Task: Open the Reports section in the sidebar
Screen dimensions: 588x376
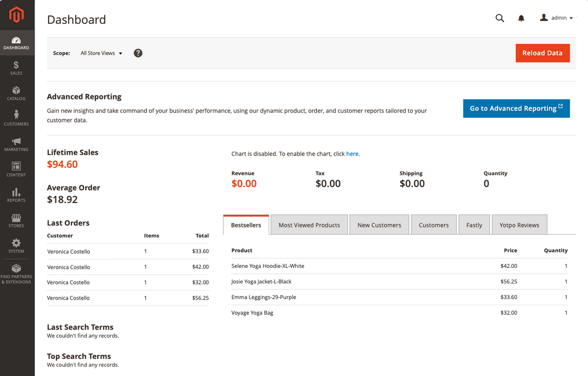Action: [x=16, y=195]
